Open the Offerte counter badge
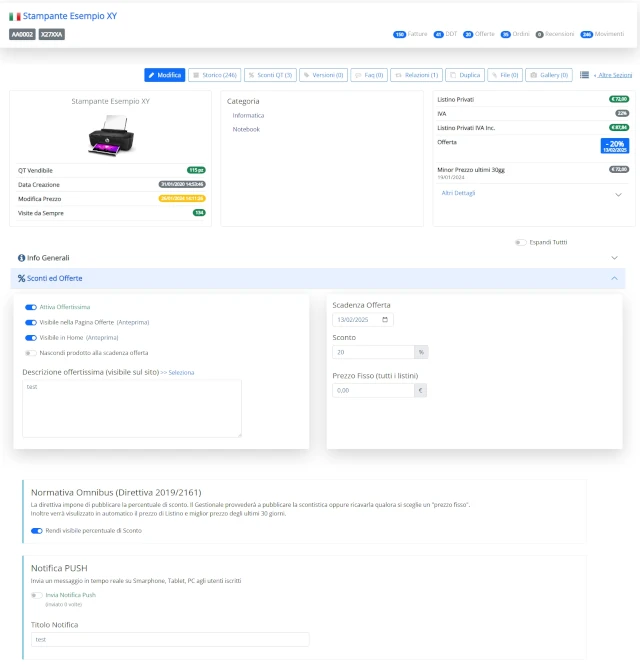640x670 pixels. (468, 34)
